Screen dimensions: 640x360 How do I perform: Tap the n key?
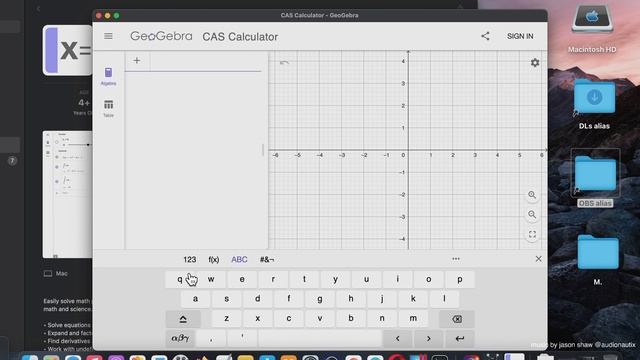tap(382, 318)
